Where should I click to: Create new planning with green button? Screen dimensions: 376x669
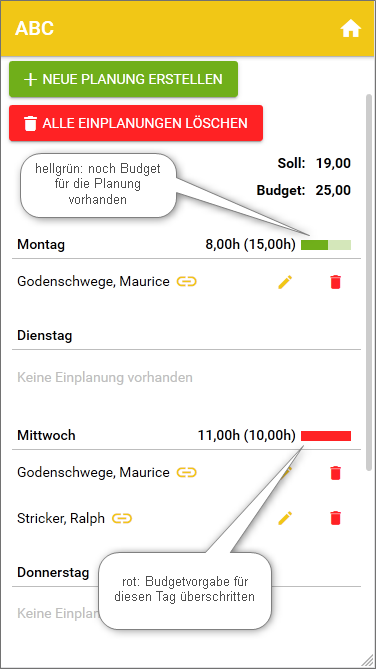pos(123,79)
